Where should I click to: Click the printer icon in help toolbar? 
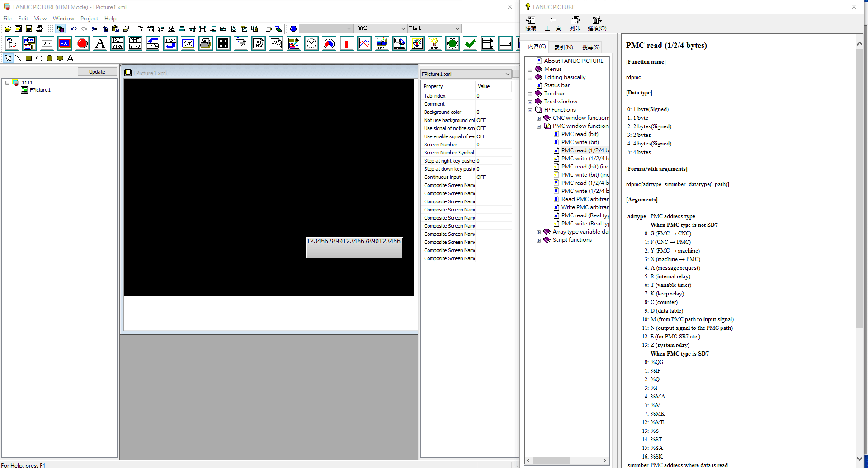(575, 20)
